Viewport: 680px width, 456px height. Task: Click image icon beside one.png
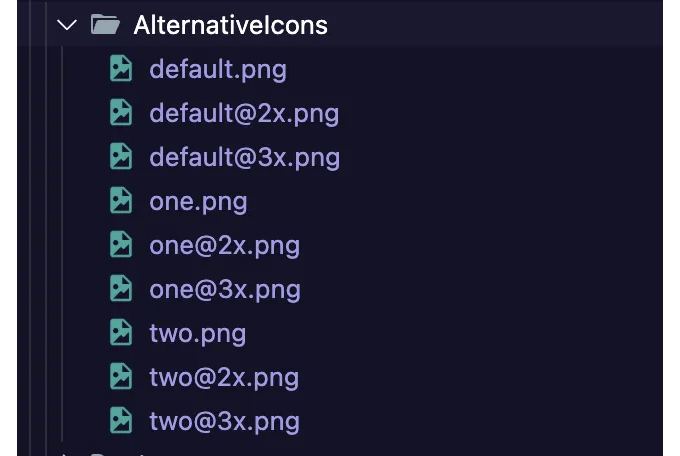(x=121, y=200)
